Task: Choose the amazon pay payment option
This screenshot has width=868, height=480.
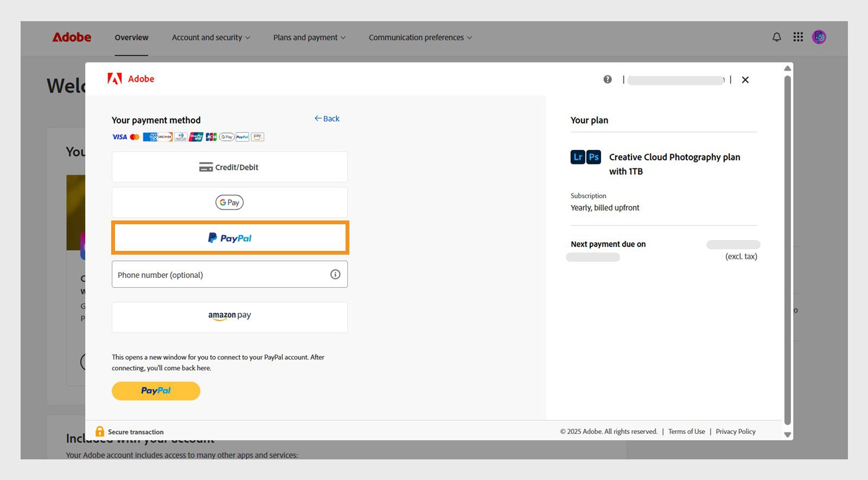Action: [229, 317]
